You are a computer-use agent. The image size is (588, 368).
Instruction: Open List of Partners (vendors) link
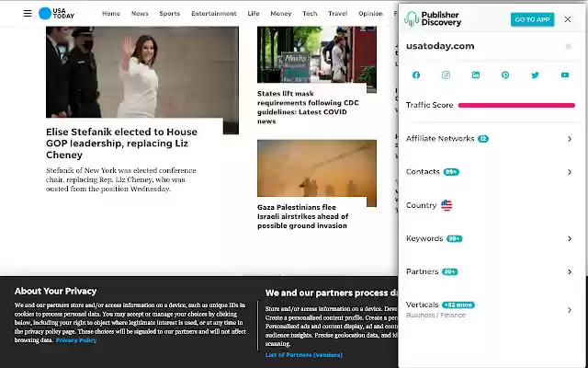304,355
